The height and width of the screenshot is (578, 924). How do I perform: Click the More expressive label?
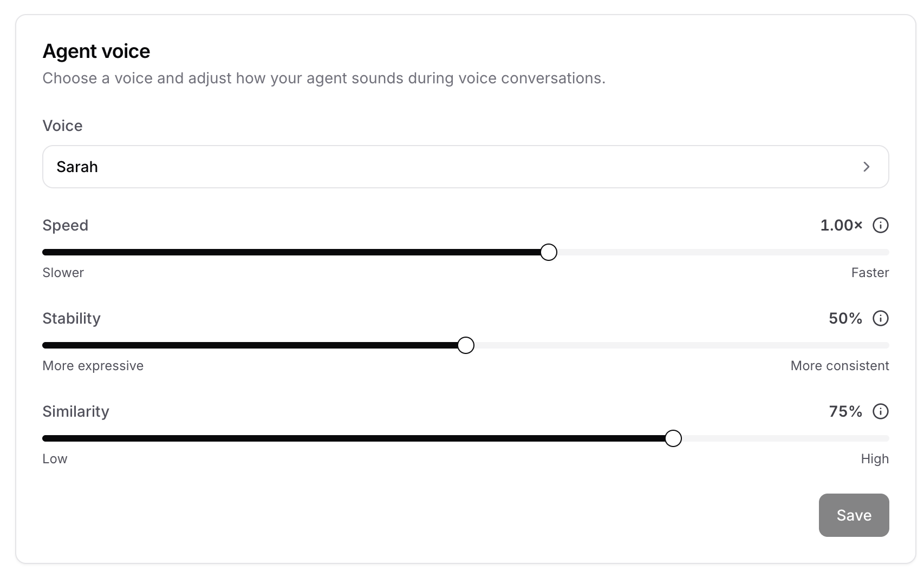[93, 365]
